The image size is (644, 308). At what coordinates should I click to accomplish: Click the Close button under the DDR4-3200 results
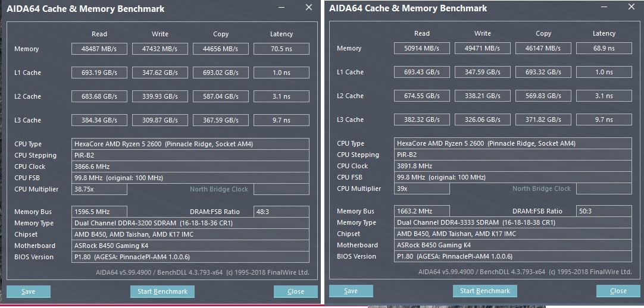coord(295,291)
